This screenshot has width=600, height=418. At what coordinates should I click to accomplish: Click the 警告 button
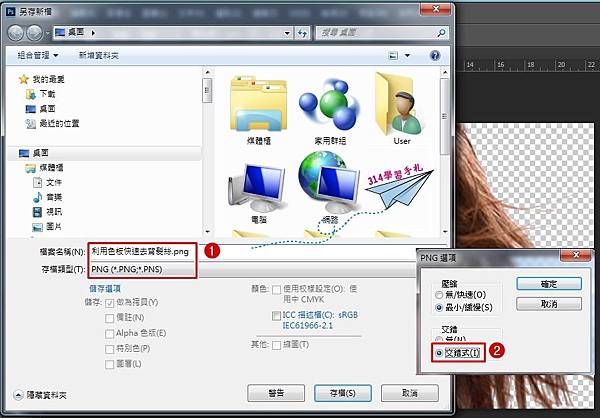click(x=276, y=393)
